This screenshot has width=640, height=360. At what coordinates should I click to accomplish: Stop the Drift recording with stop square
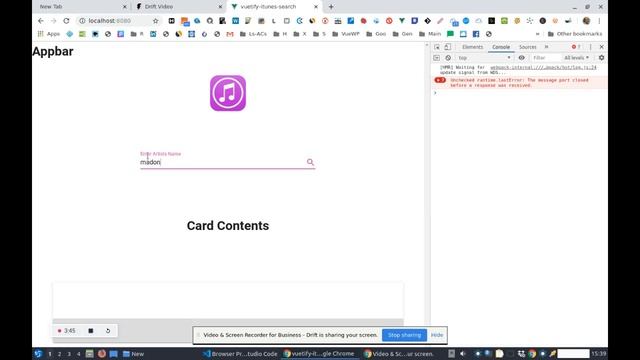pos(91,331)
